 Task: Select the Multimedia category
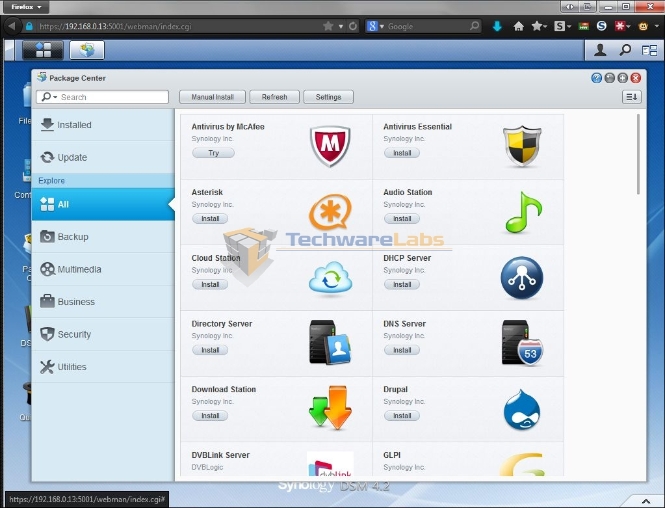(103, 269)
